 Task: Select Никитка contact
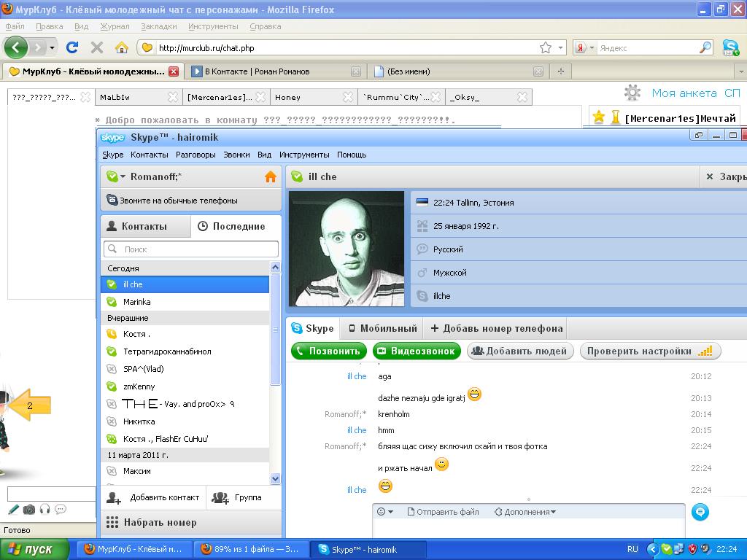tap(185, 421)
